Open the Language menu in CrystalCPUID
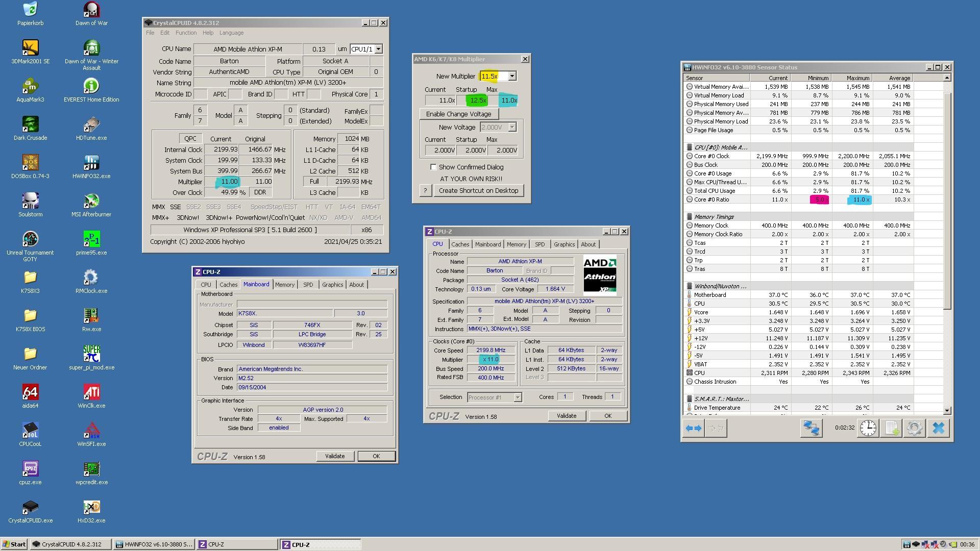The width and height of the screenshot is (980, 551). click(231, 33)
